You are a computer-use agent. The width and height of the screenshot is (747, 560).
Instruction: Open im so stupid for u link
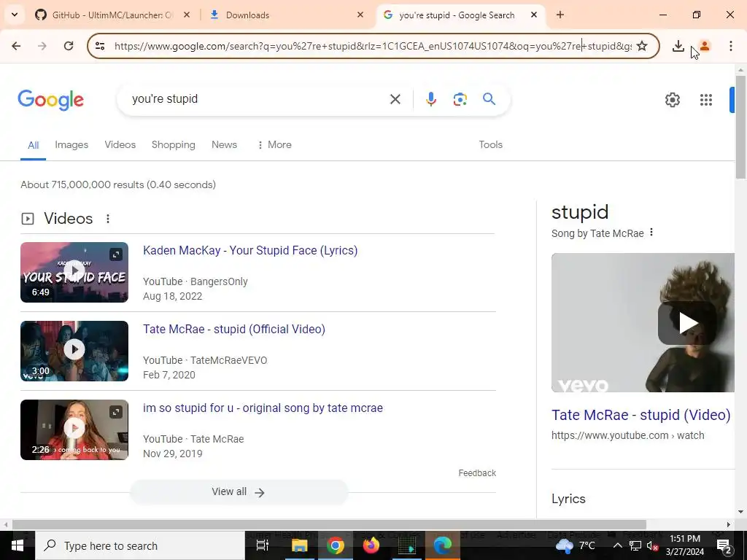(x=263, y=408)
